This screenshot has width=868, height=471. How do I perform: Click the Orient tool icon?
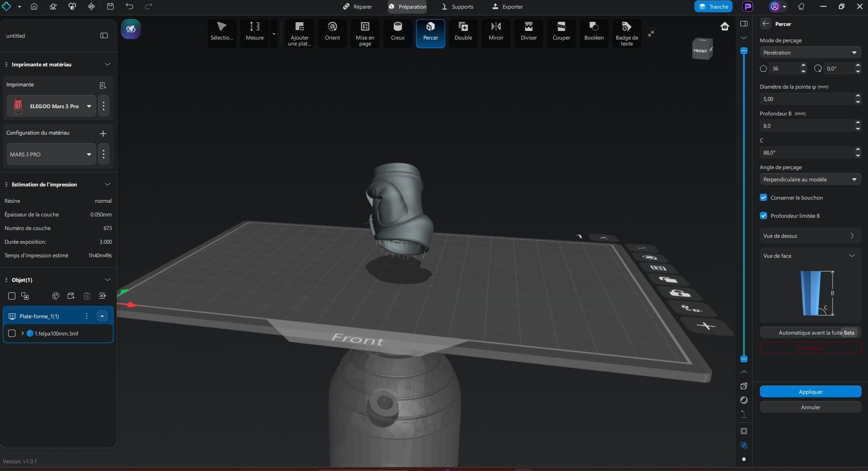pos(332,32)
